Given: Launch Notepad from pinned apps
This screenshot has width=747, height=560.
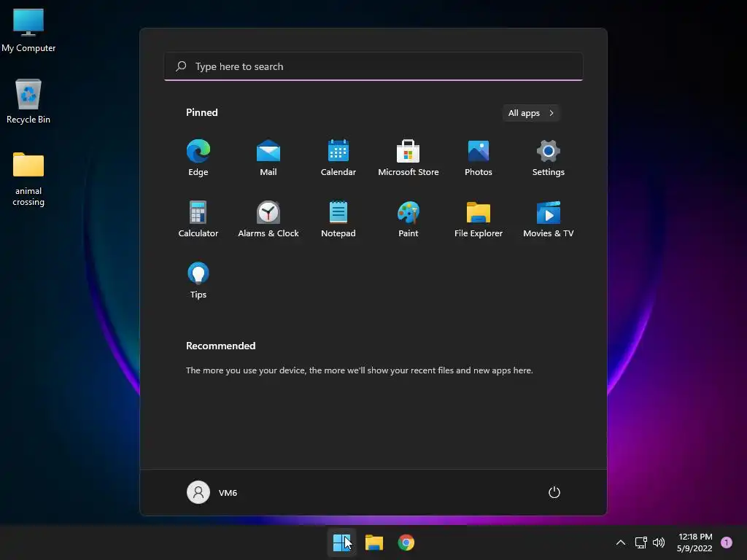Looking at the screenshot, I should tap(338, 219).
